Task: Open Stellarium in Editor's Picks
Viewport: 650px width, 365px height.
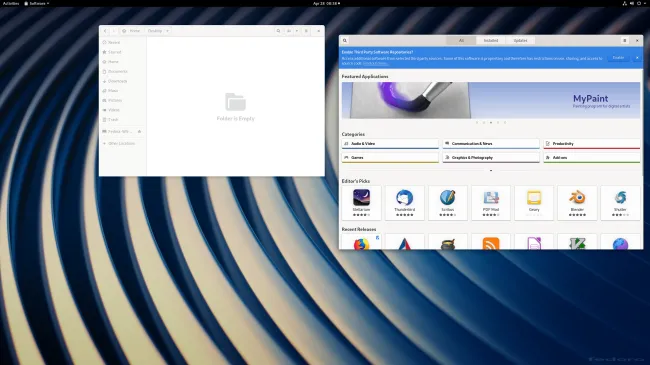Action: tap(361, 203)
